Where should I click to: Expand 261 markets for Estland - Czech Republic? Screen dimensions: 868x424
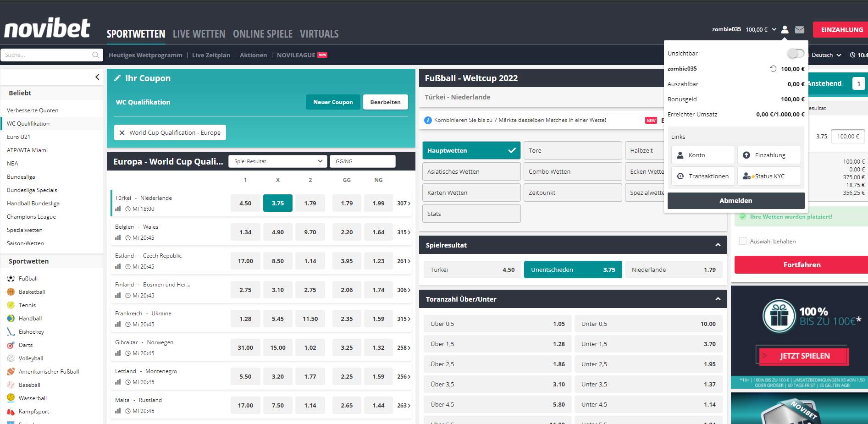[404, 261]
